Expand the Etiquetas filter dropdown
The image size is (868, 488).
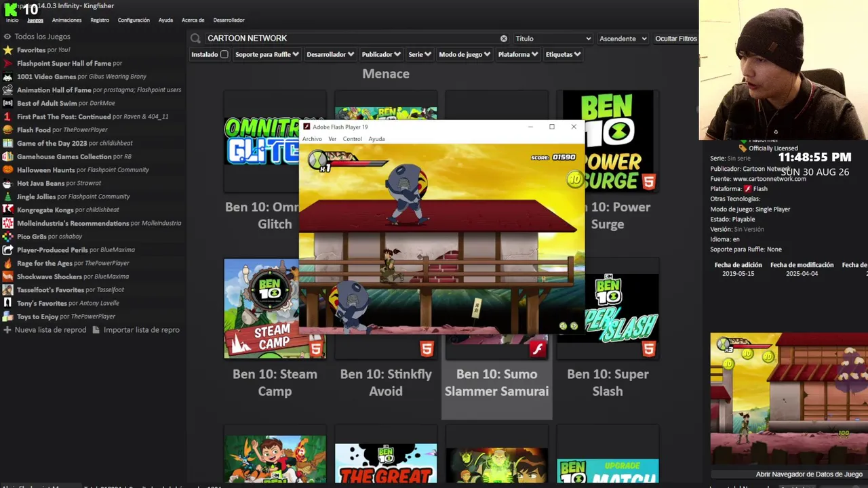564,54
